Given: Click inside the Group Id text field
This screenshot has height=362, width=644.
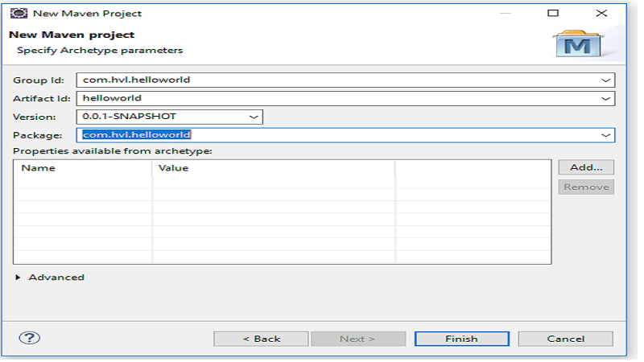Looking at the screenshot, I should coord(322,80).
